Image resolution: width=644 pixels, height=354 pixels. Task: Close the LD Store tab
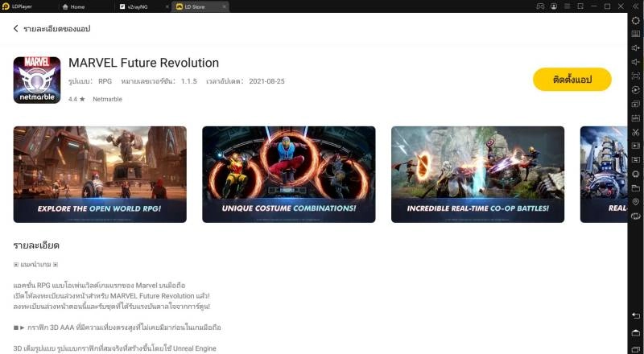(225, 6)
